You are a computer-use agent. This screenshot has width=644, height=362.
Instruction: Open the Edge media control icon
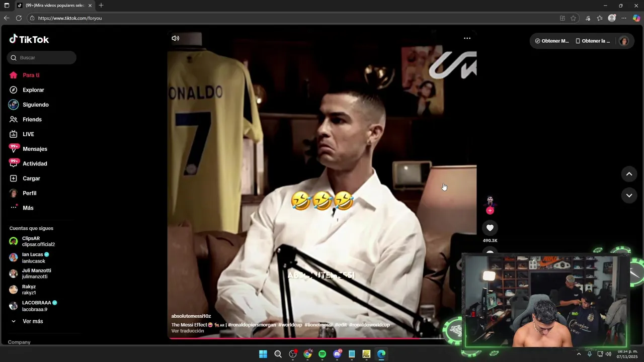[x=588, y=18]
